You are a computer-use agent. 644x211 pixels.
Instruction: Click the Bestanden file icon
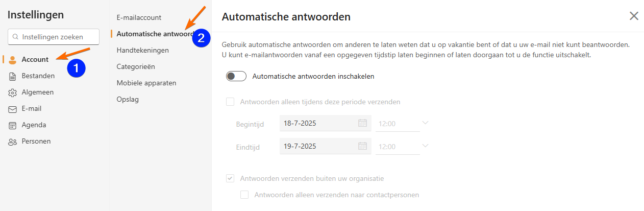13,76
